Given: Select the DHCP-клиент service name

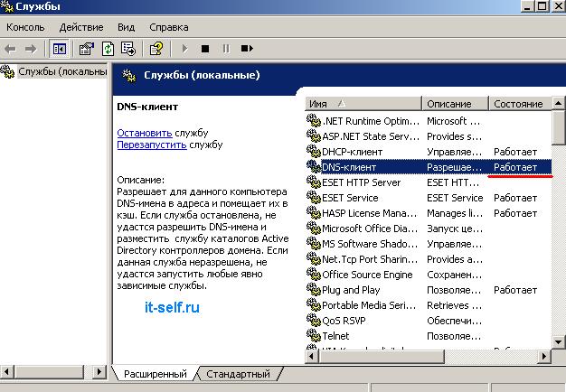Looking at the screenshot, I should 352,152.
